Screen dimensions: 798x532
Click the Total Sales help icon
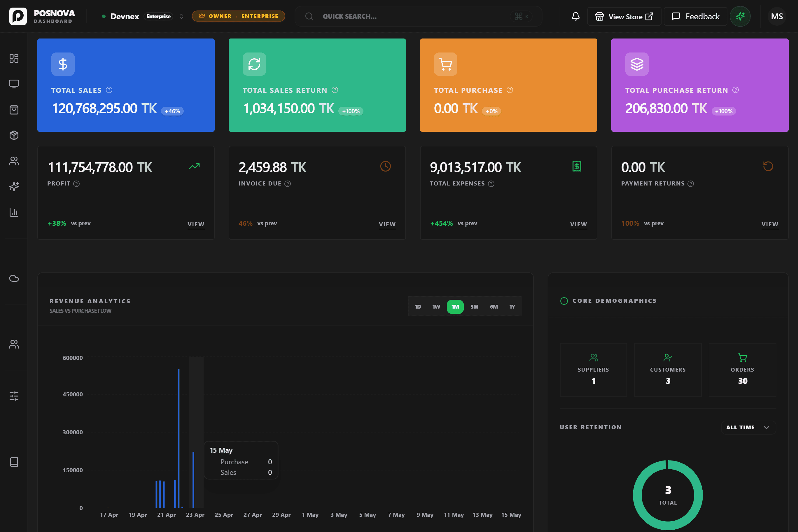pos(109,90)
